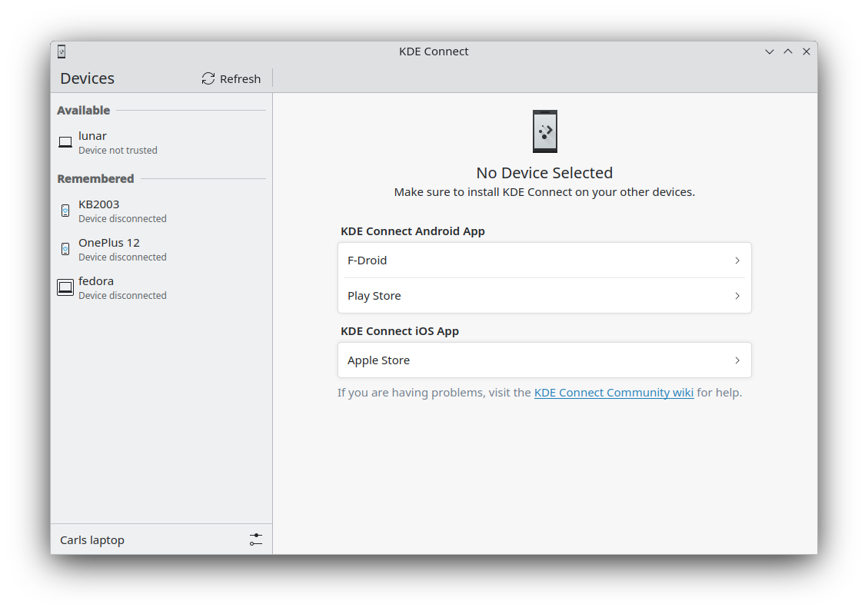Click 'Device disconnected' under OnePlus 12
The height and width of the screenshot is (614, 868).
tap(122, 257)
